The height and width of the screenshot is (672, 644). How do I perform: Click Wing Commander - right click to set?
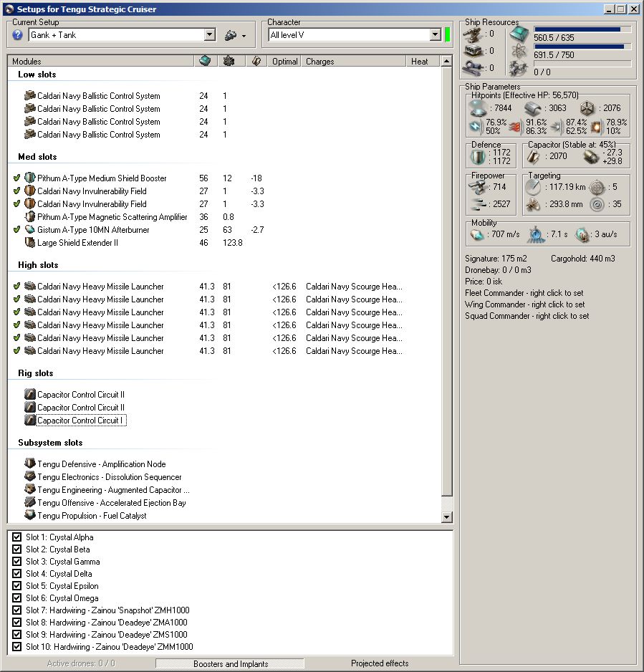(x=525, y=304)
